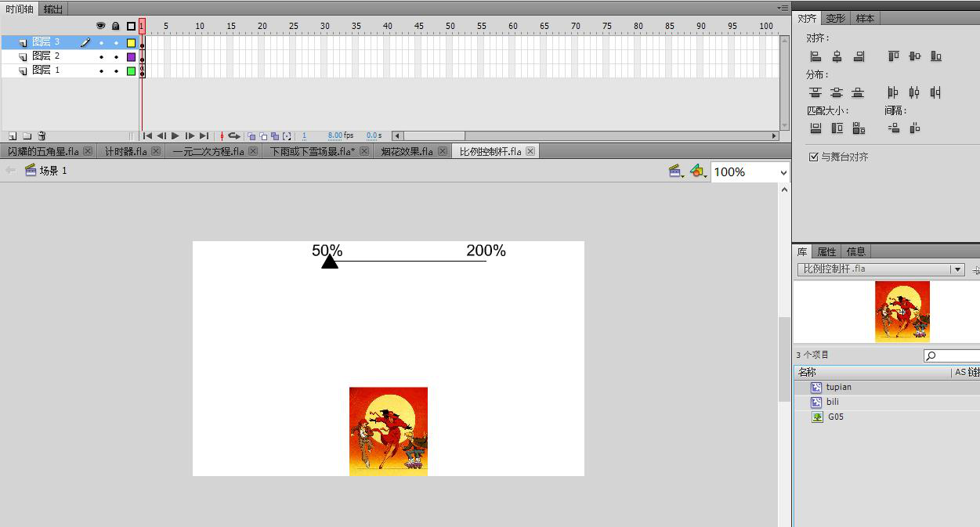Open the Edit Scene dropdown icon
The image size is (980, 527).
point(676,171)
